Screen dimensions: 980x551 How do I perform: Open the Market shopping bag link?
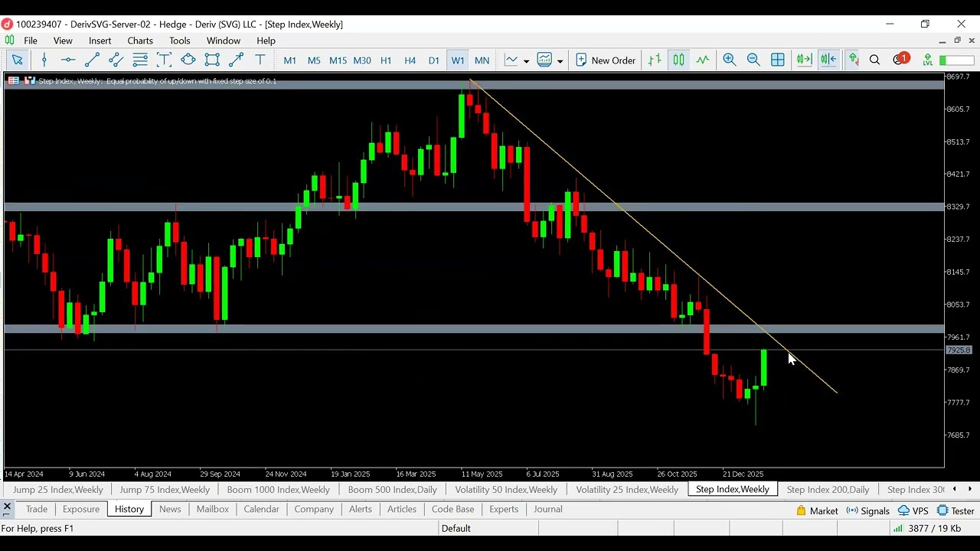(817, 511)
